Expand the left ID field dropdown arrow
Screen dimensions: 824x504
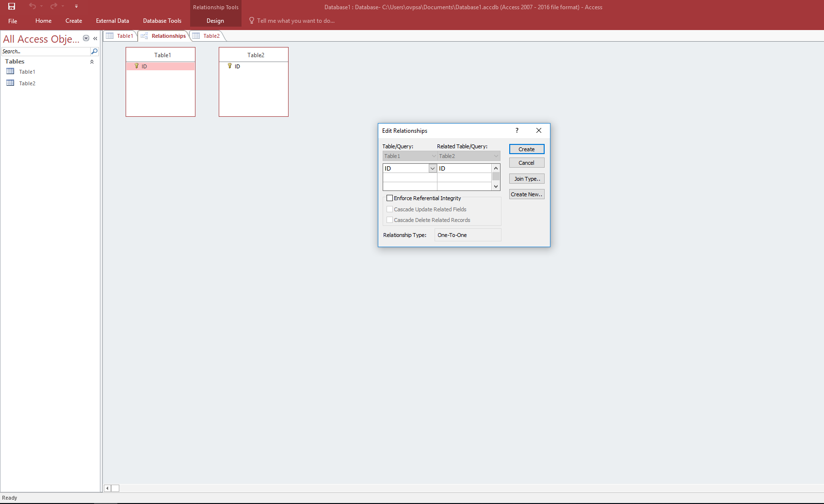coord(433,168)
